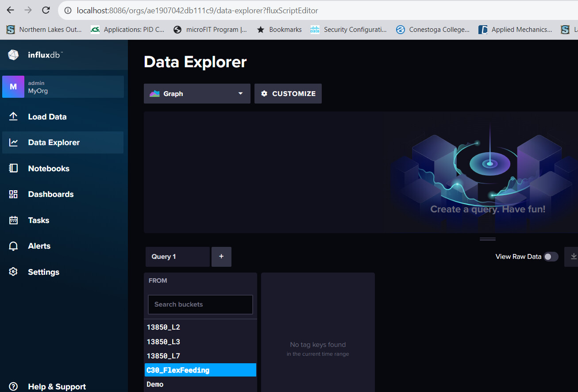This screenshot has height=392, width=578.
Task: Open Conestoga College... bookmark
Action: pos(433,30)
